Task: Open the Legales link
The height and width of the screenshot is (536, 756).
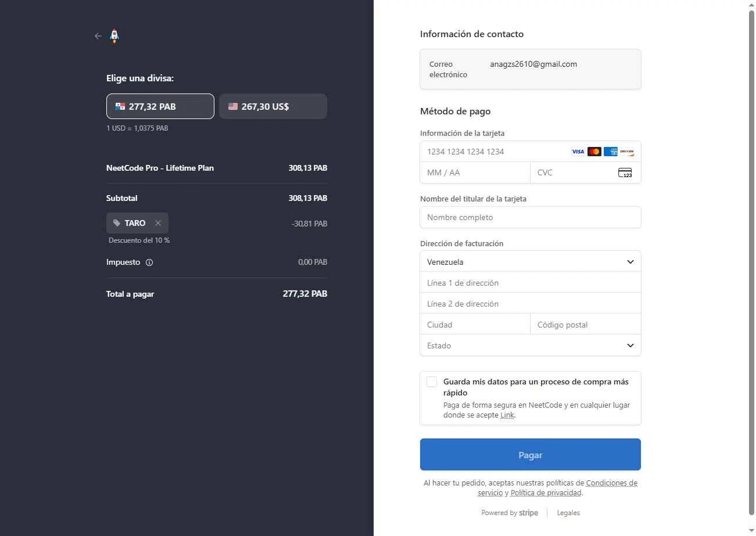Action: 568,513
